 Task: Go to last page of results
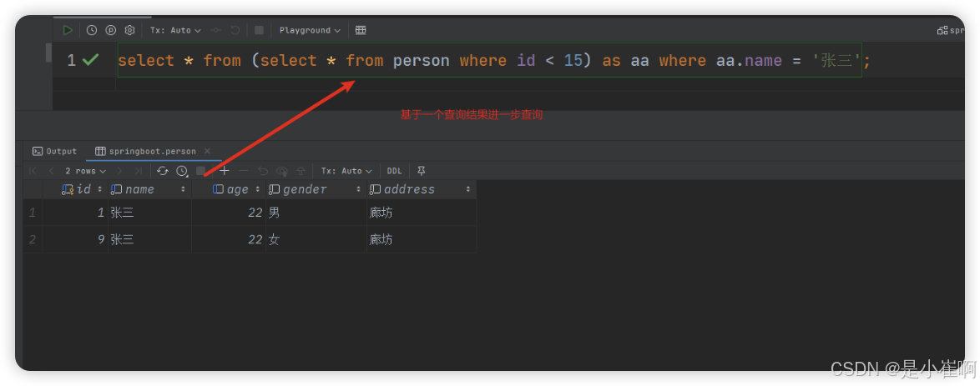138,171
